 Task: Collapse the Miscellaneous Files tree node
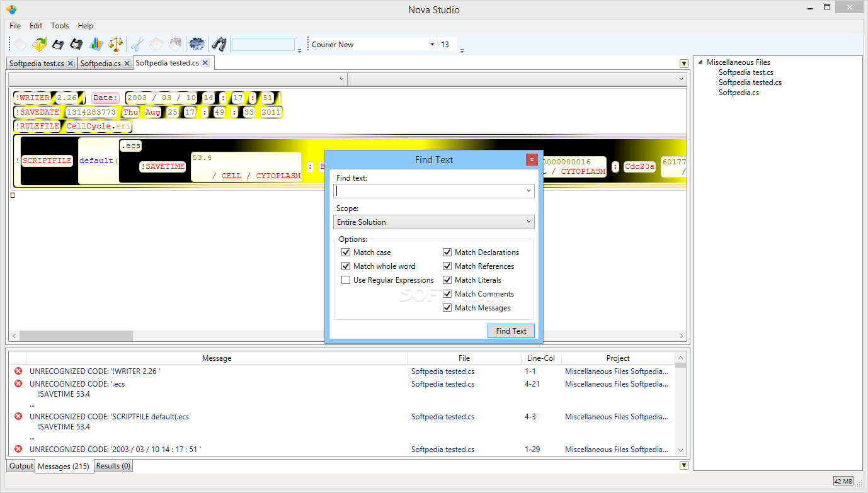coord(700,62)
